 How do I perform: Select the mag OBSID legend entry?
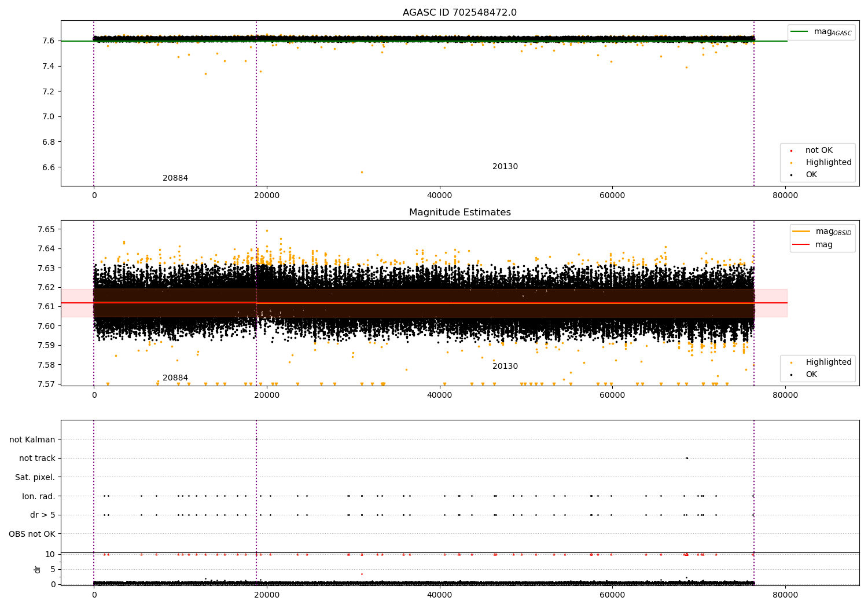[822, 232]
